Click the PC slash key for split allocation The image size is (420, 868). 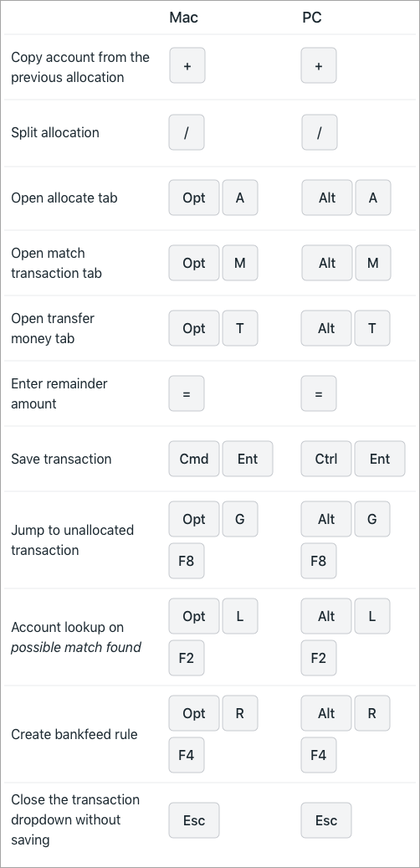click(x=319, y=133)
